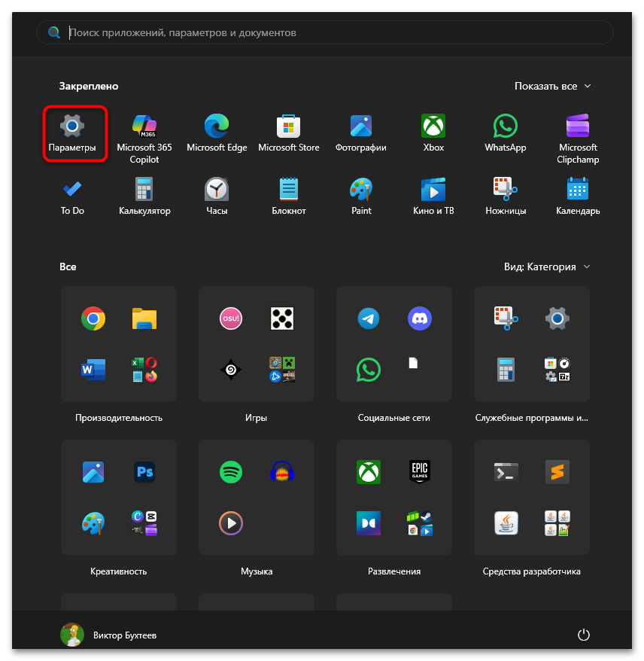Launch Word in Производительность folder
The width and height of the screenshot is (644, 661).
click(93, 370)
